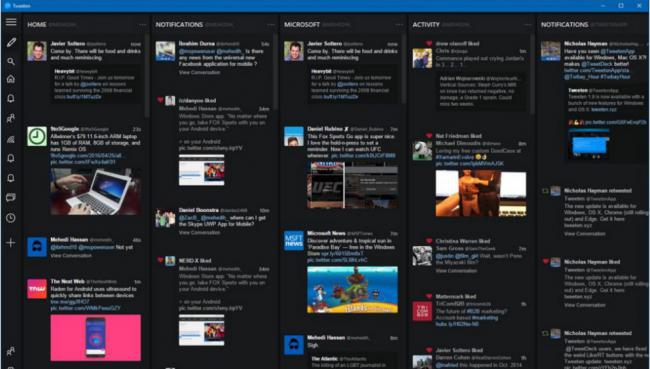Viewport: 650px width, 369px height.
Task: Open screenshot thumbnail under 'NERD-X liked' tweet
Action: [x=201, y=330]
